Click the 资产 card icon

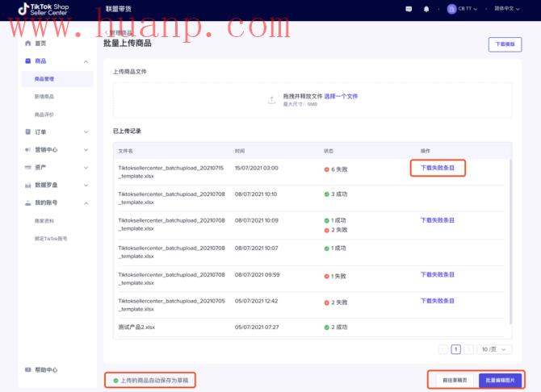28,167
